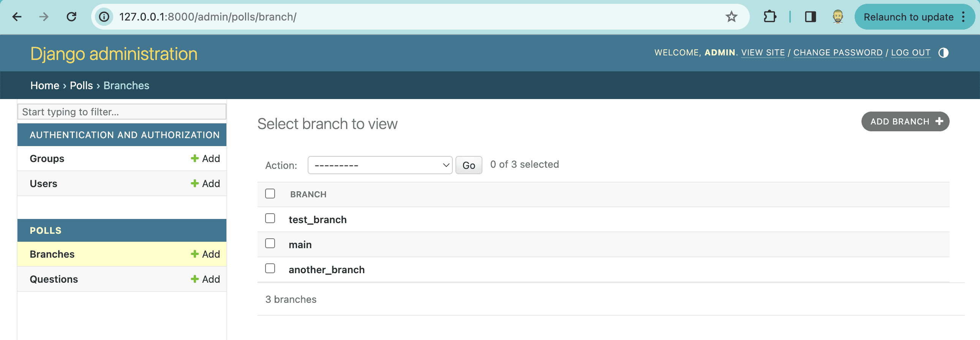Toggle the Django admin theme icon

click(x=943, y=53)
